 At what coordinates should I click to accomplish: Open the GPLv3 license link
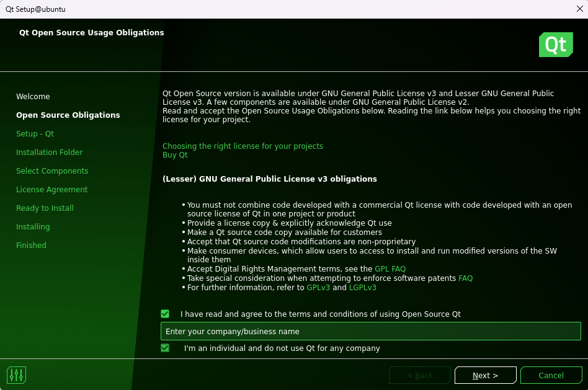point(318,288)
